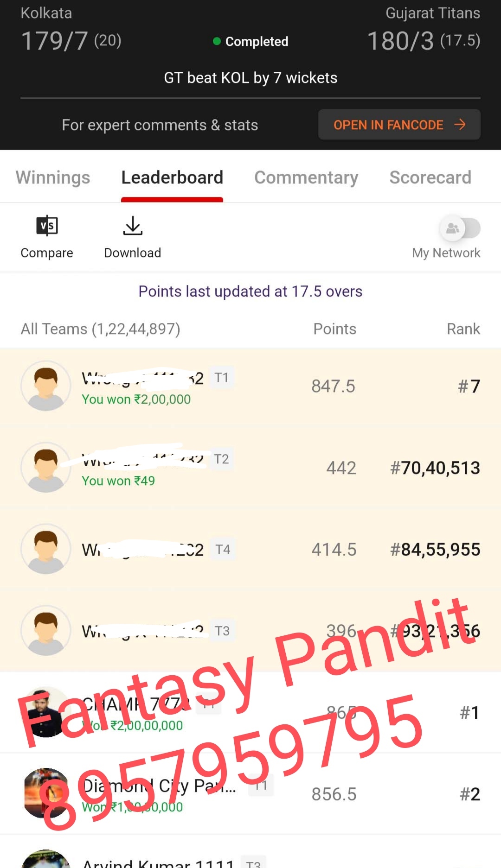The height and width of the screenshot is (868, 501).
Task: Switch to the Commentary tab
Action: pos(306,177)
